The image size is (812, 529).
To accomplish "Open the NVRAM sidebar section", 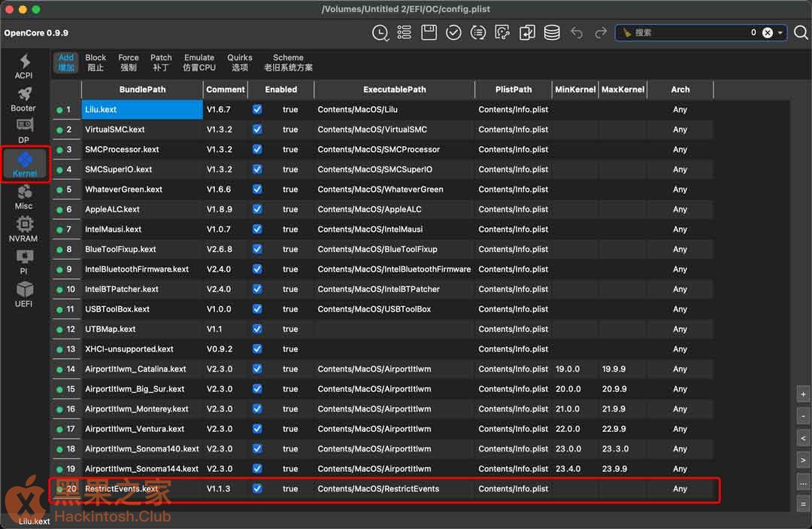I will (x=24, y=230).
